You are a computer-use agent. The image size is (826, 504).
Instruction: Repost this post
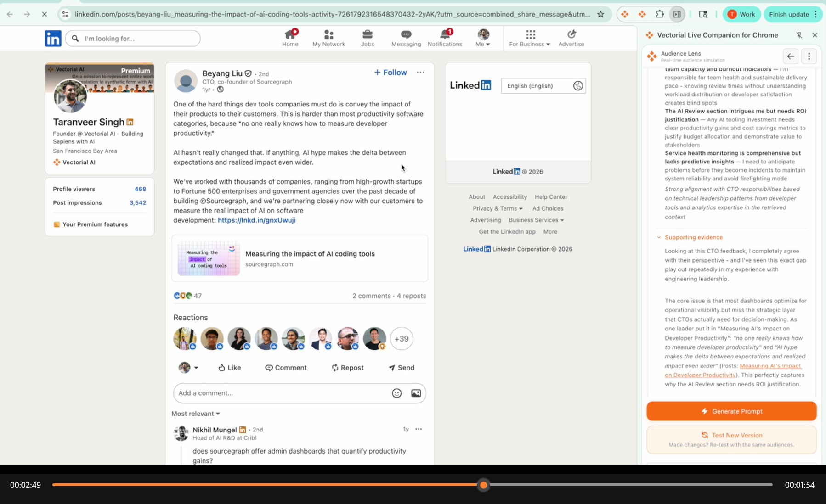(x=347, y=368)
